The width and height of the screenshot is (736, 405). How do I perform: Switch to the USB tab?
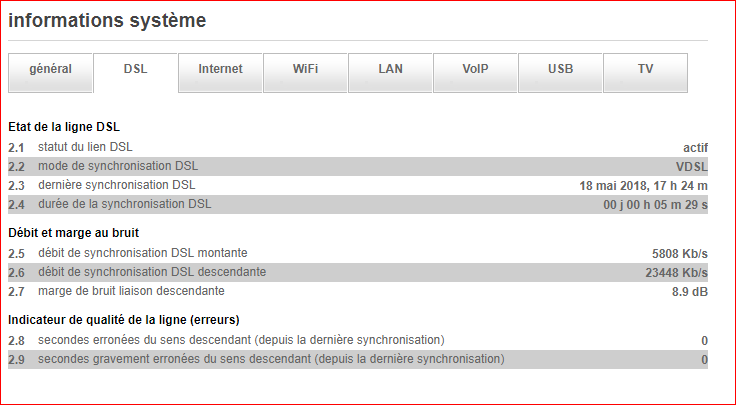[560, 70]
